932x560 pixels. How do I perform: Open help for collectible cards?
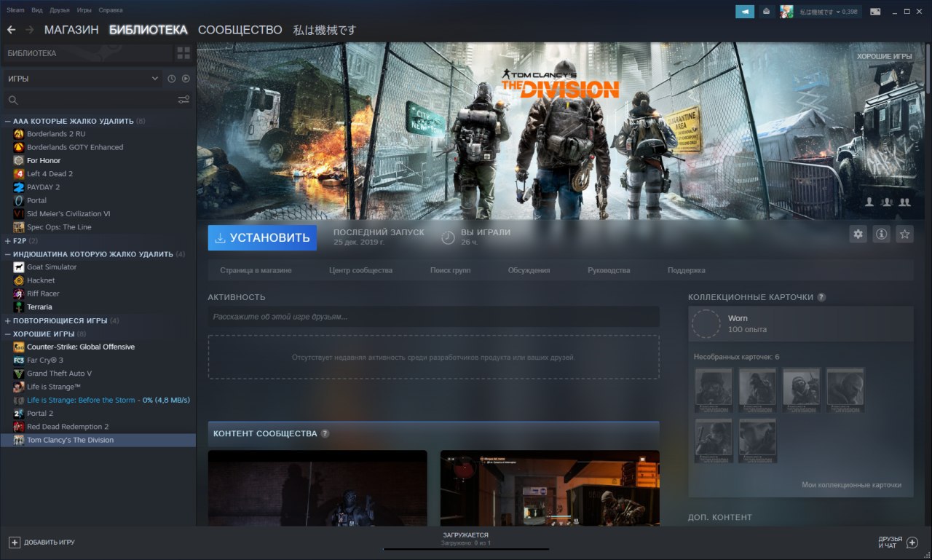821,297
